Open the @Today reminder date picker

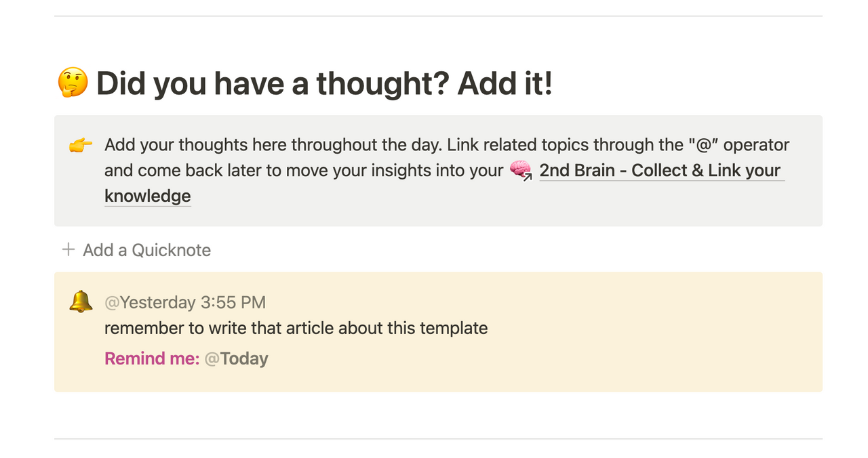(x=236, y=358)
